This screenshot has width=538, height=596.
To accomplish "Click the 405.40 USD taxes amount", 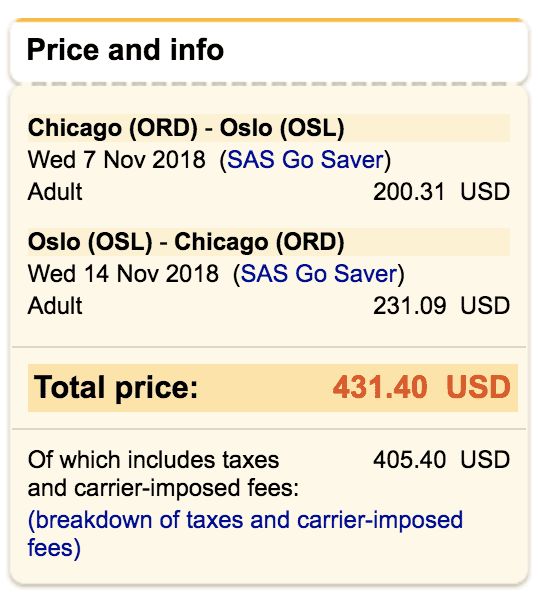I will 441,460.
